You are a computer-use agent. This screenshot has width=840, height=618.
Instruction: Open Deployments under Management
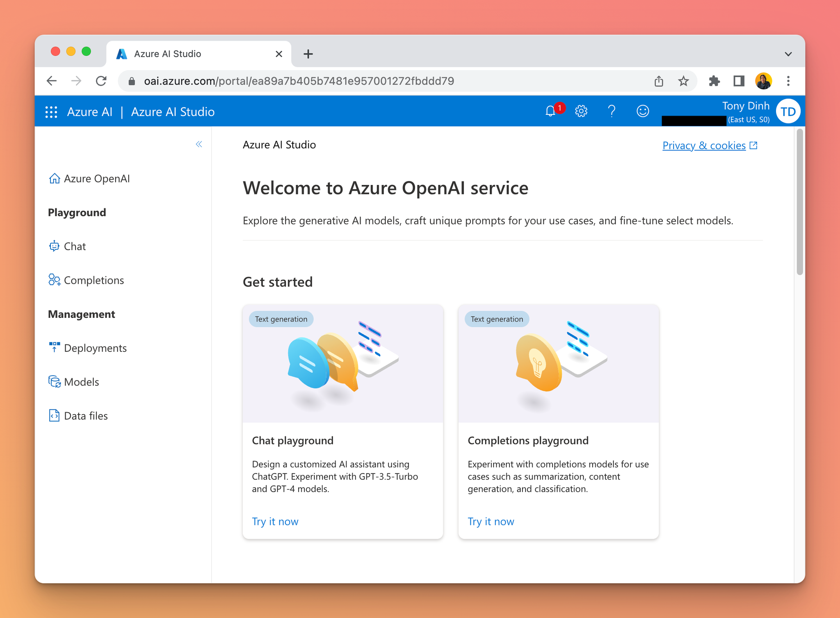95,348
